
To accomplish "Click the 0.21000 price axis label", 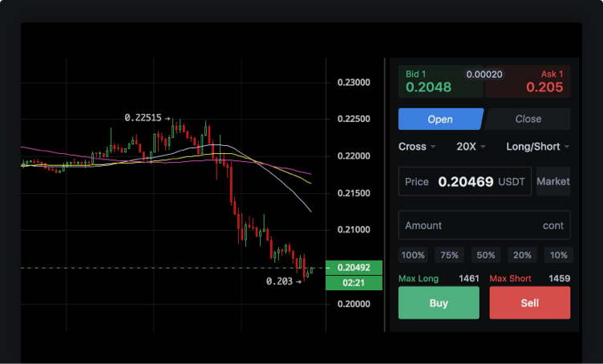I will click(354, 229).
